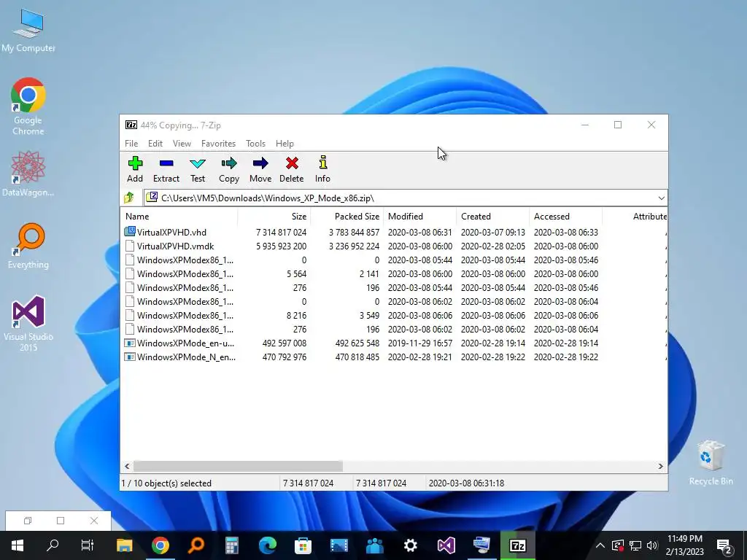Click the horizontal scrollbar thumb
The height and width of the screenshot is (560, 747).
(238, 466)
